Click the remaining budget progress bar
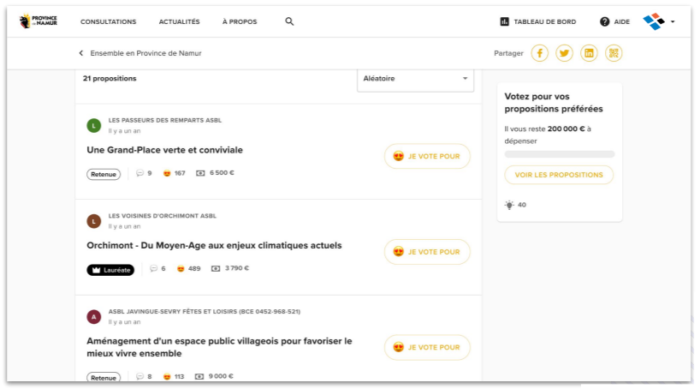This screenshot has width=700, height=389. [559, 154]
